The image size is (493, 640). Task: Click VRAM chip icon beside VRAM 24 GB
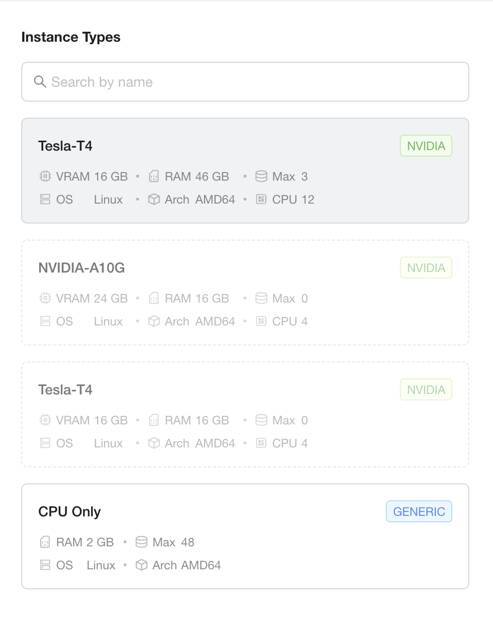[45, 298]
